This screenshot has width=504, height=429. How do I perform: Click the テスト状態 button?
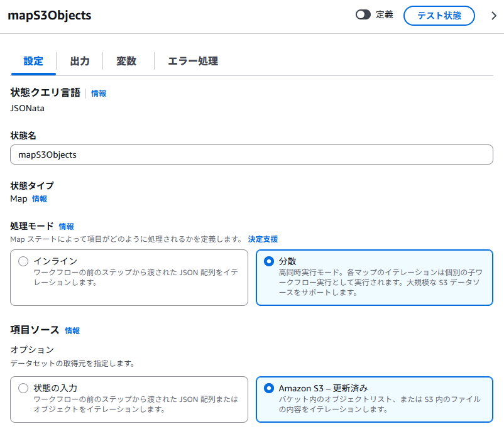[439, 16]
